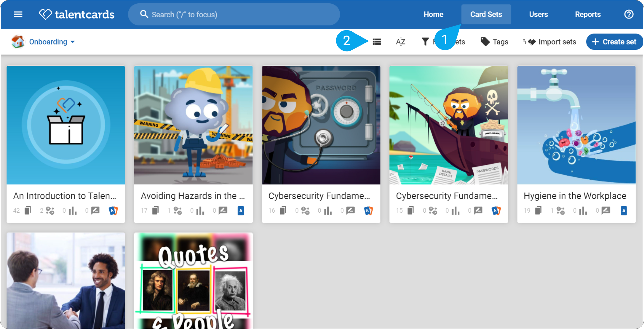
Task: Open the help question mark icon
Action: (x=629, y=14)
